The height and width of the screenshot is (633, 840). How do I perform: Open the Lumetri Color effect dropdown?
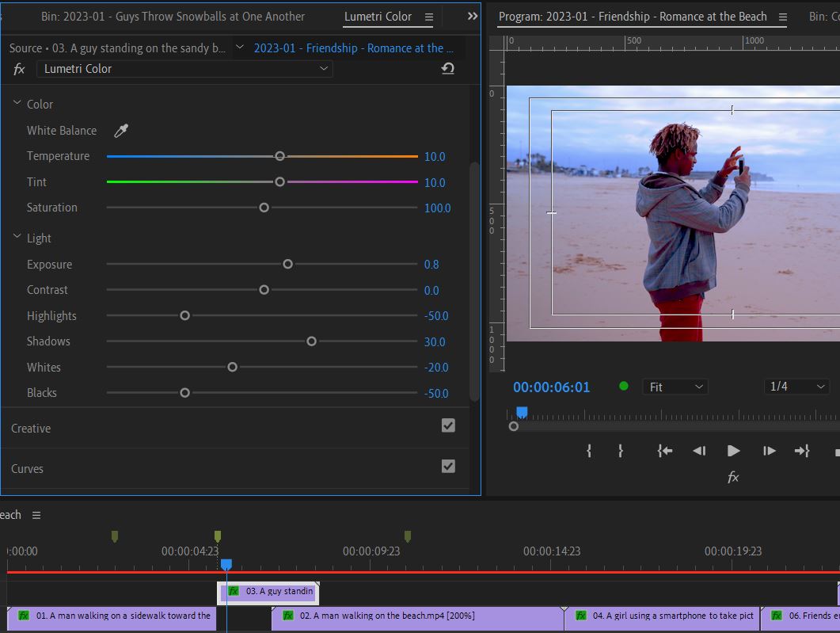(x=184, y=69)
